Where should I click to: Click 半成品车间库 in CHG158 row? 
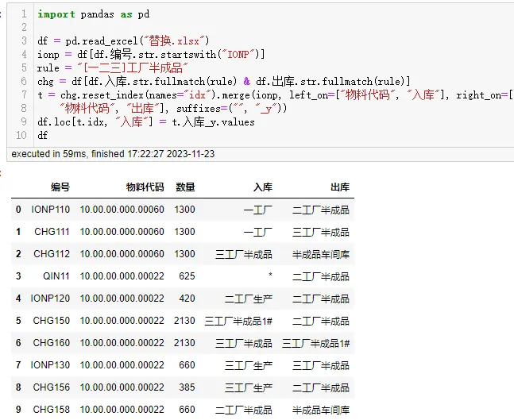[x=321, y=410]
